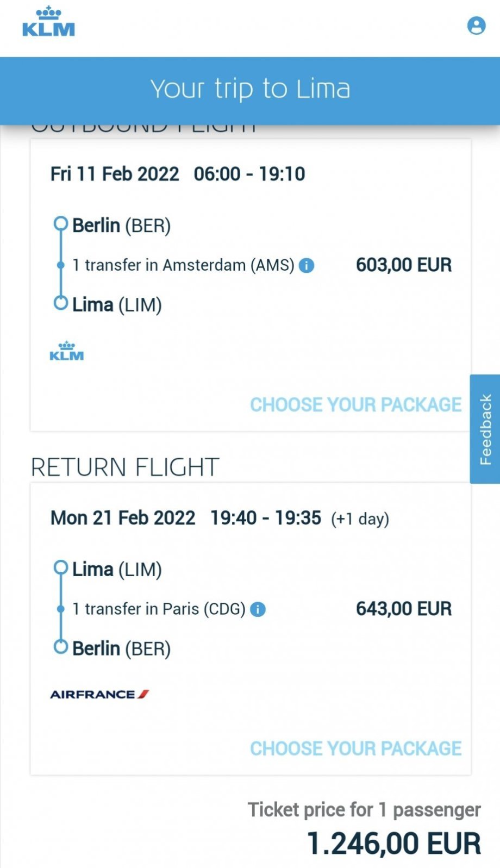Viewport: 500px width, 868px height.
Task: Click the Air France airline logo
Action: pos(99,694)
